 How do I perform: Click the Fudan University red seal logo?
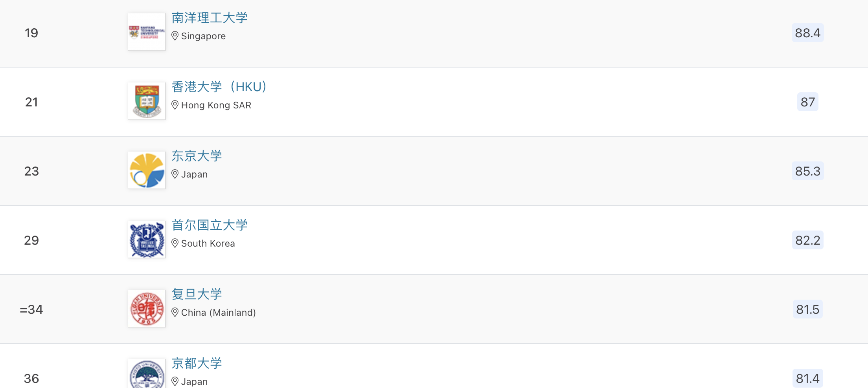pos(147,308)
